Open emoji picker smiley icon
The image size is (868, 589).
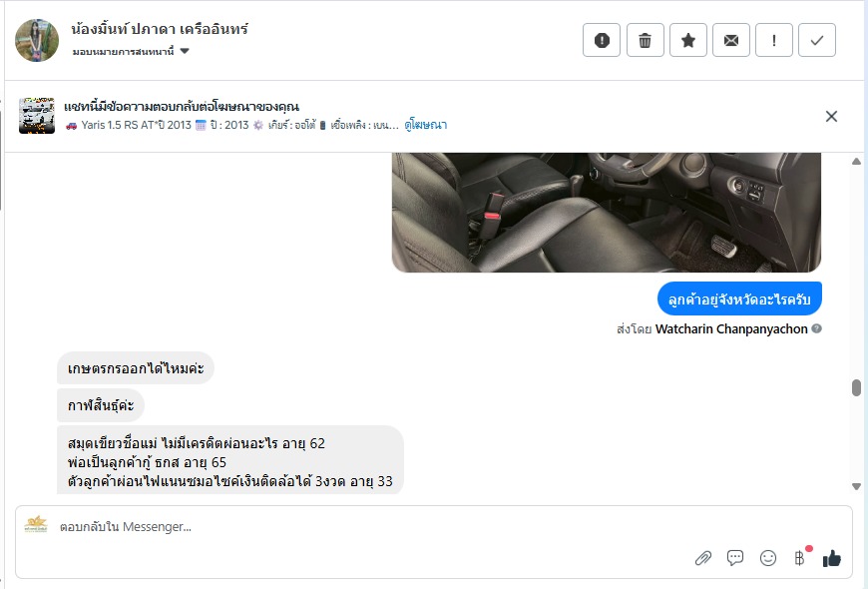pyautogui.click(x=768, y=558)
